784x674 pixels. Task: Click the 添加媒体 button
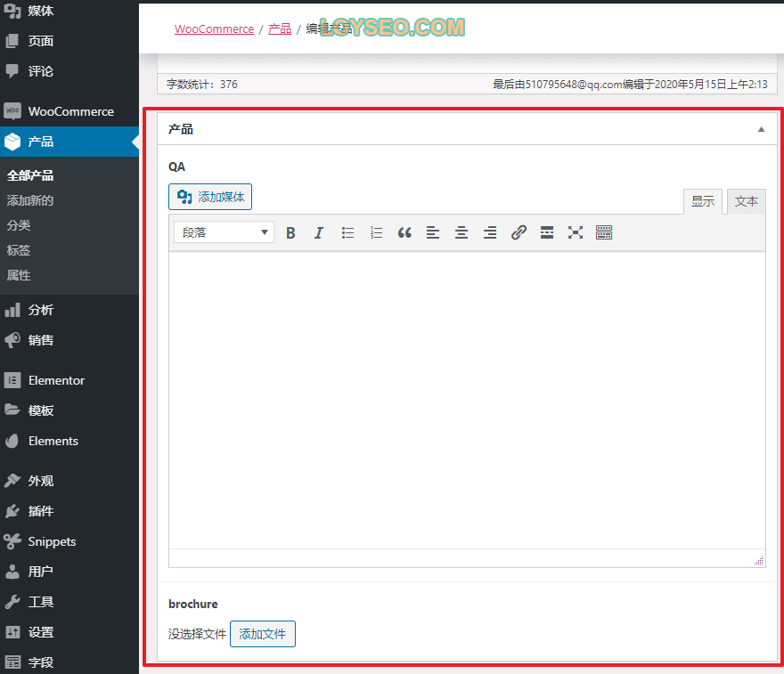click(x=210, y=197)
